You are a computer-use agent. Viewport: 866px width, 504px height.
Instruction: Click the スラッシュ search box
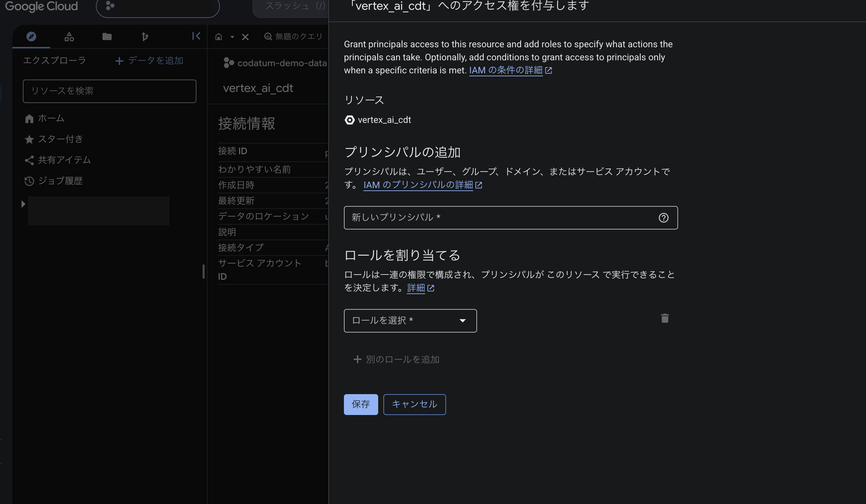[x=290, y=7]
